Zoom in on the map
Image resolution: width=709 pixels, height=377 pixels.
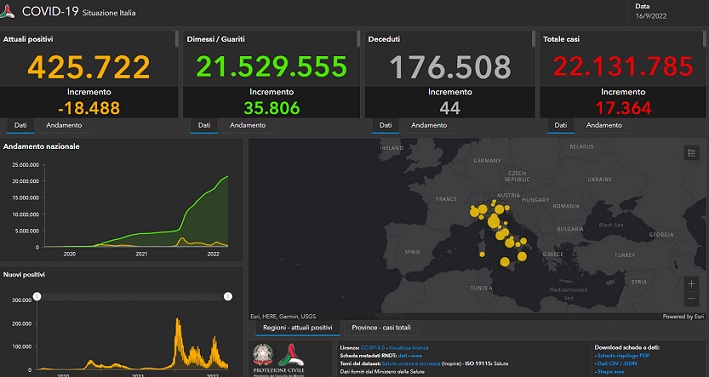coord(691,284)
